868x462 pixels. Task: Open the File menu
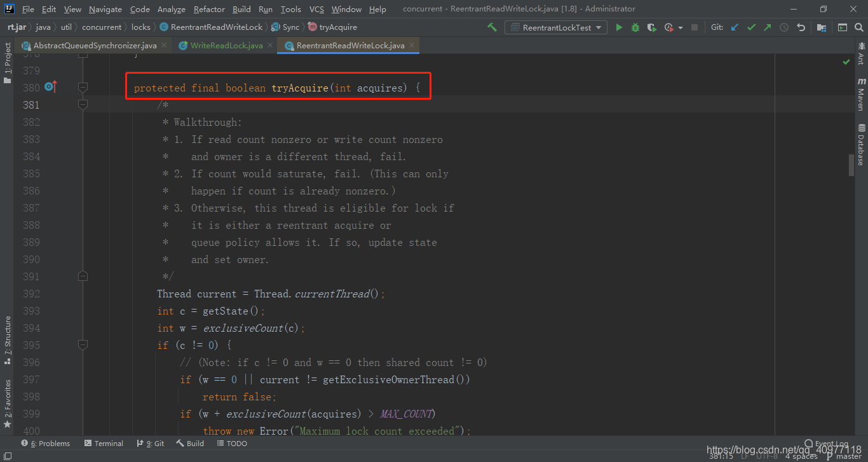[x=28, y=9]
